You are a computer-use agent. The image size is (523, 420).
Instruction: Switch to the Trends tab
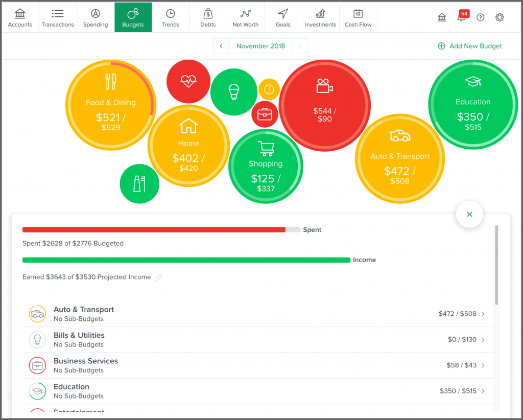[171, 17]
